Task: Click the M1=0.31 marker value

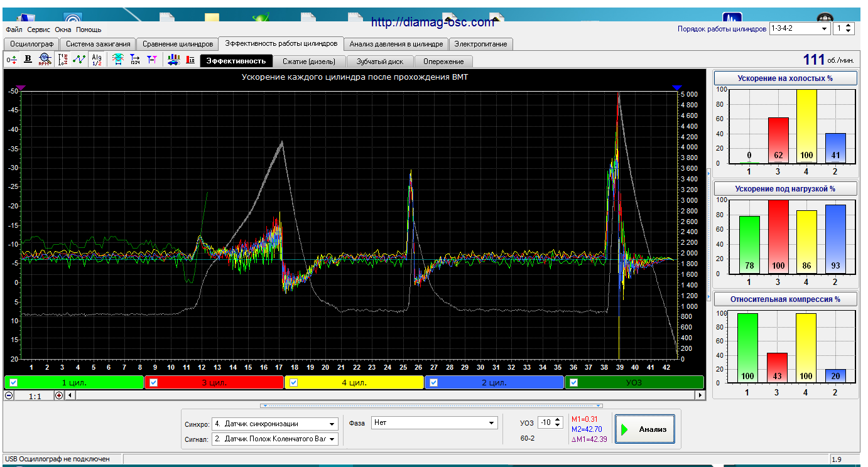Action: [585, 419]
